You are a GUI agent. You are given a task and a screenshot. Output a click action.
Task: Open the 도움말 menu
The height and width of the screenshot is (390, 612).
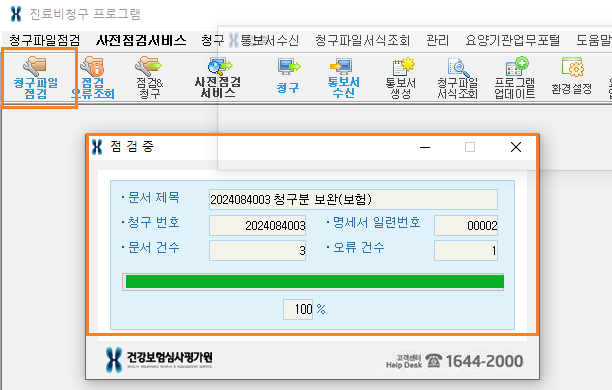tap(594, 40)
